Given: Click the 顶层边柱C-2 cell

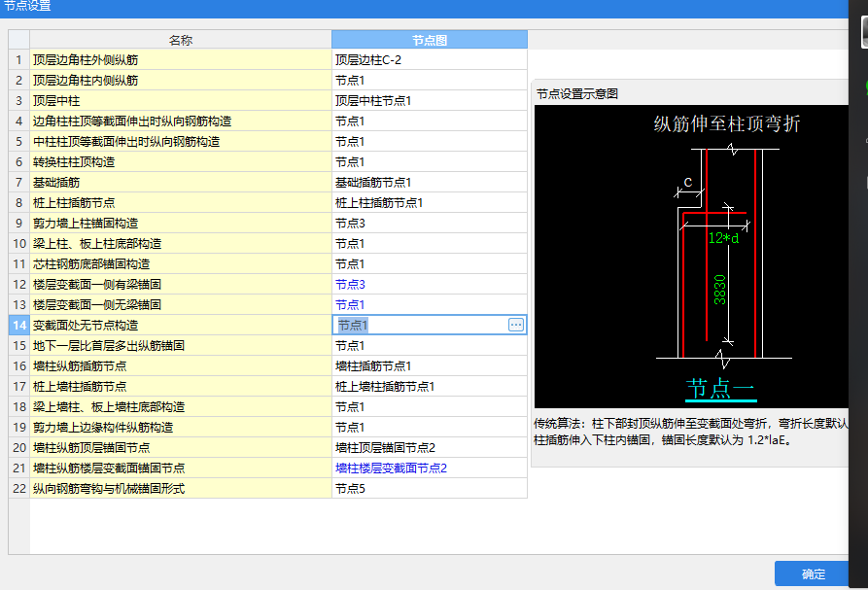Looking at the screenshot, I should 429,59.
